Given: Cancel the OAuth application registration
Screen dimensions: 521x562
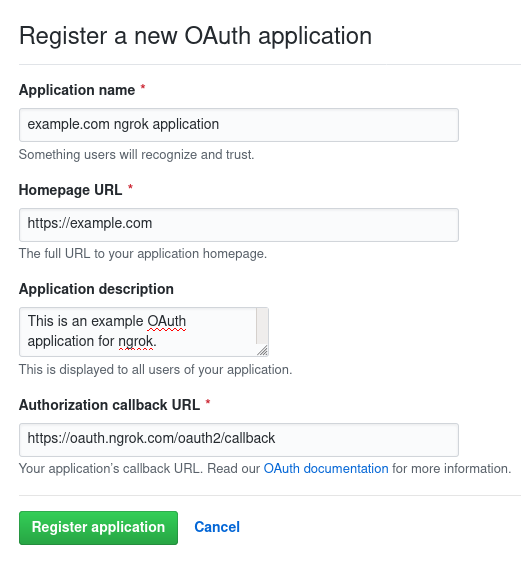Looking at the screenshot, I should coord(217,527).
